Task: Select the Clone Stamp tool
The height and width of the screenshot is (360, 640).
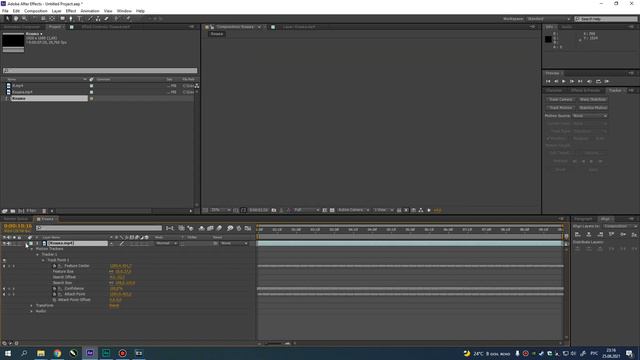Action: pyautogui.click(x=98, y=19)
